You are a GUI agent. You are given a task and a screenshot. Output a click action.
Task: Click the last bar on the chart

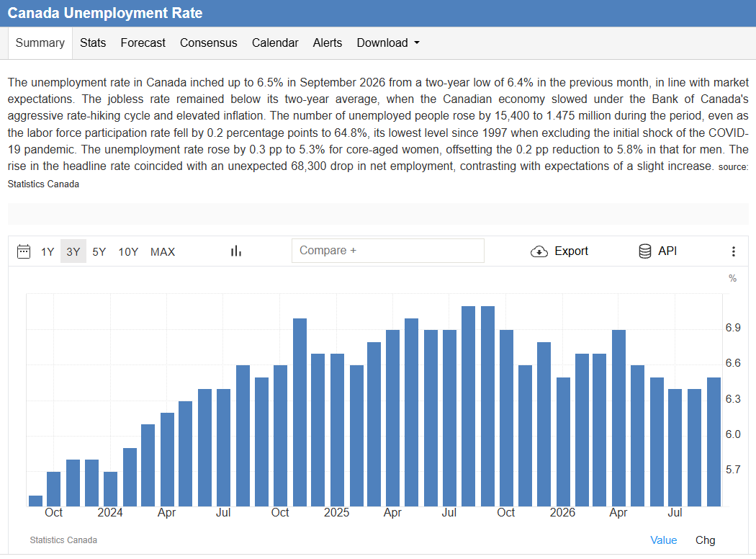[x=714, y=442]
